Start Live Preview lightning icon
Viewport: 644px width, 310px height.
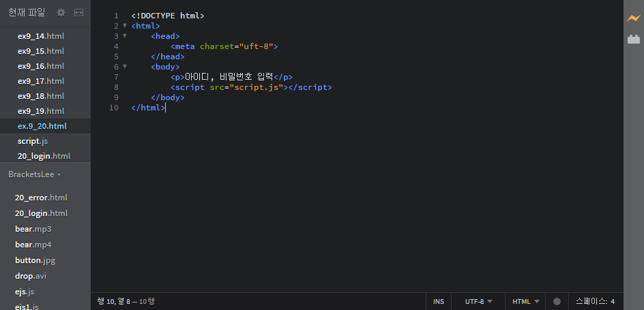tap(633, 18)
